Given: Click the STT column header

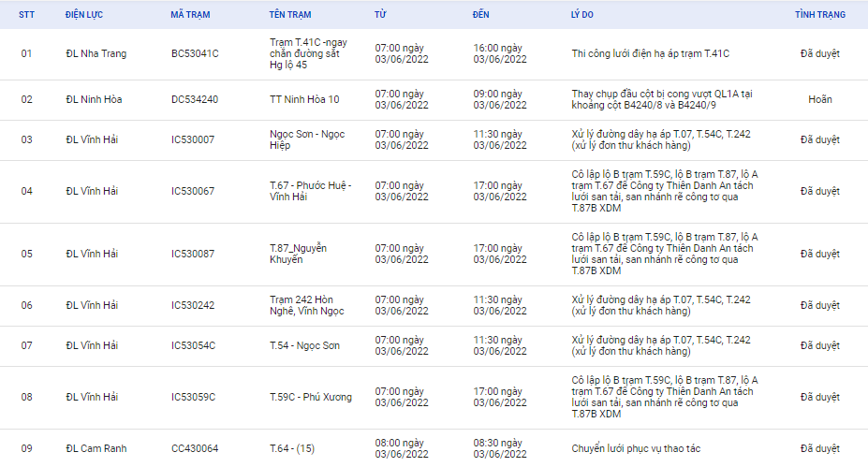Looking at the screenshot, I should (x=26, y=15).
